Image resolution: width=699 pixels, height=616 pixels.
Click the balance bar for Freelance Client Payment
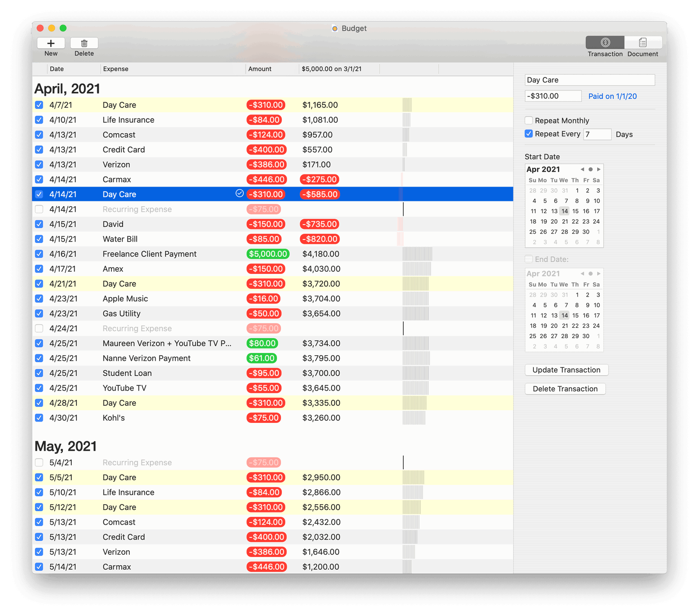pos(417,254)
